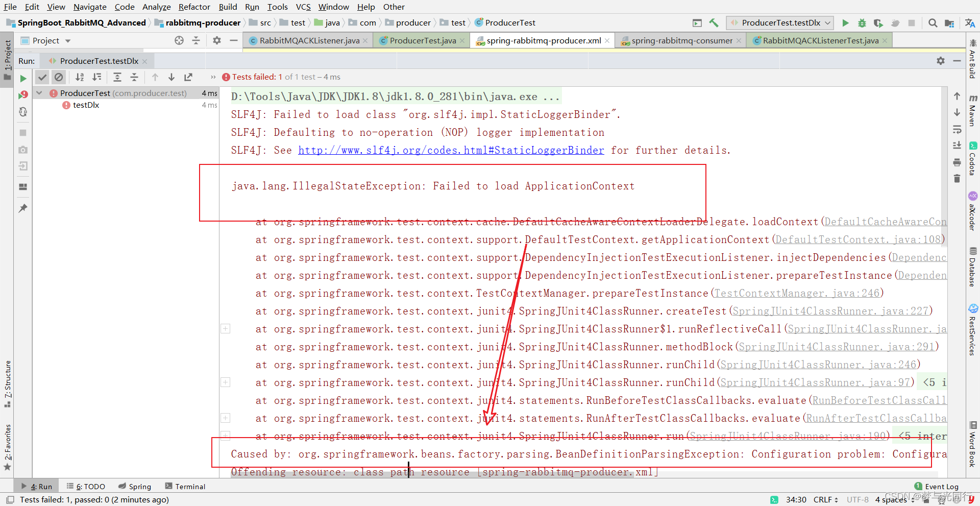Image resolution: width=980 pixels, height=506 pixels.
Task: Click the Stop process icon in Run sidebar
Action: tap(23, 133)
